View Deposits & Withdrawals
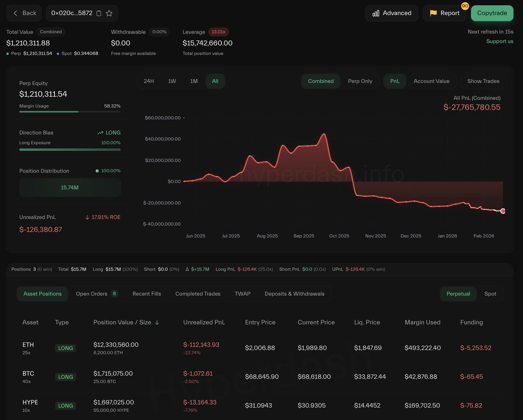Viewport: 523px width, 420px height. point(295,294)
